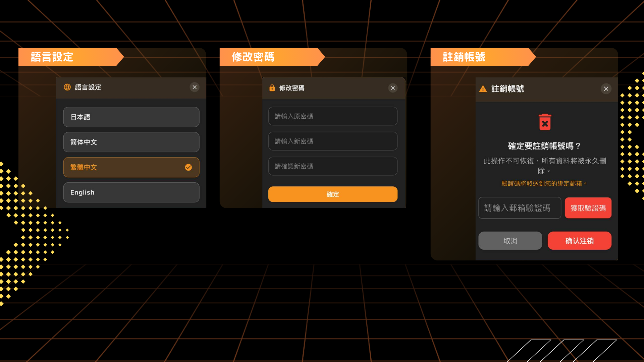Click the lock icon in 修改密碼 header
Screen dimensions: 644x362
272,88
